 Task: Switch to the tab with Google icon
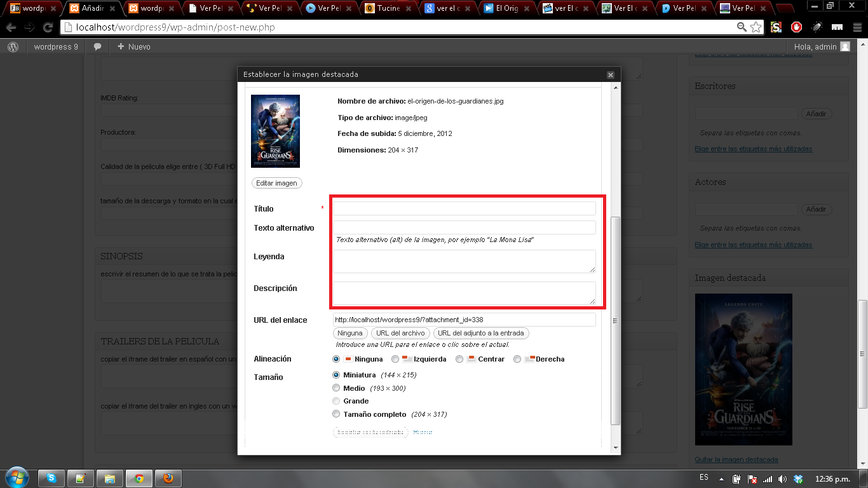(447, 8)
